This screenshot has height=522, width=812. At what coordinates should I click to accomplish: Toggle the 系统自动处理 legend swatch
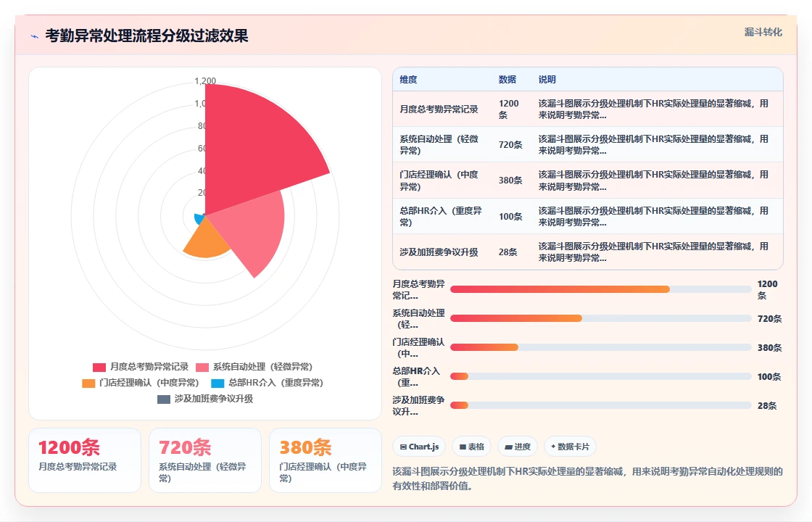tap(202, 367)
